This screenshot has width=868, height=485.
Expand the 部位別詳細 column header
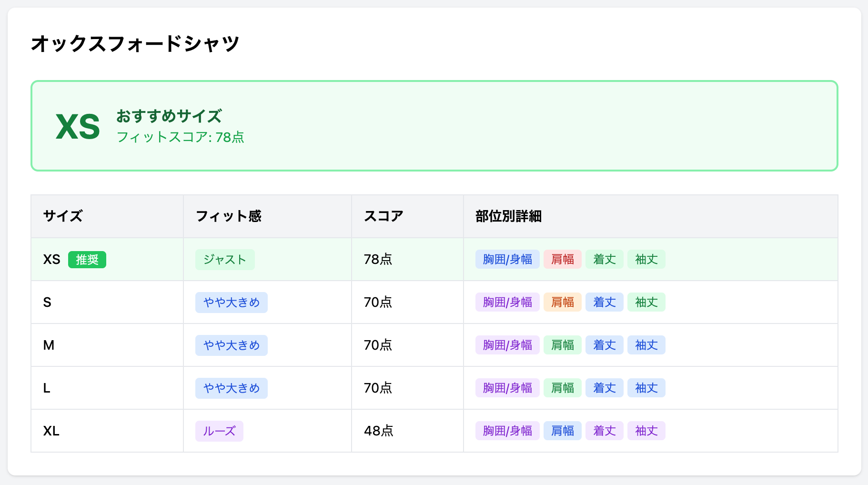point(509,216)
